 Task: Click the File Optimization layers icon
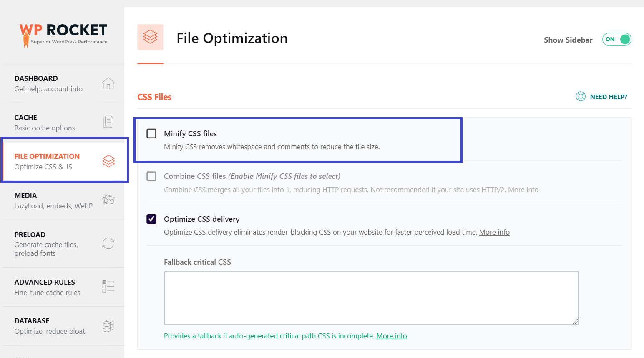[x=108, y=160]
